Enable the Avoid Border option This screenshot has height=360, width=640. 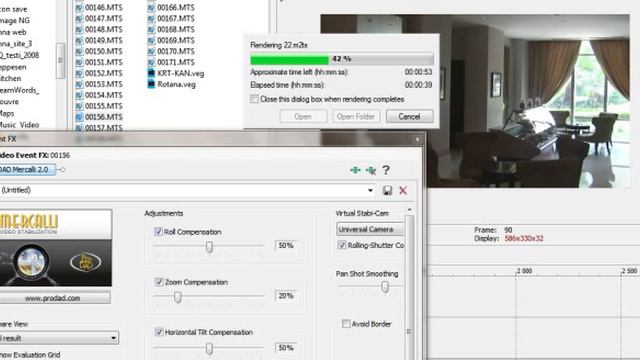click(x=346, y=324)
